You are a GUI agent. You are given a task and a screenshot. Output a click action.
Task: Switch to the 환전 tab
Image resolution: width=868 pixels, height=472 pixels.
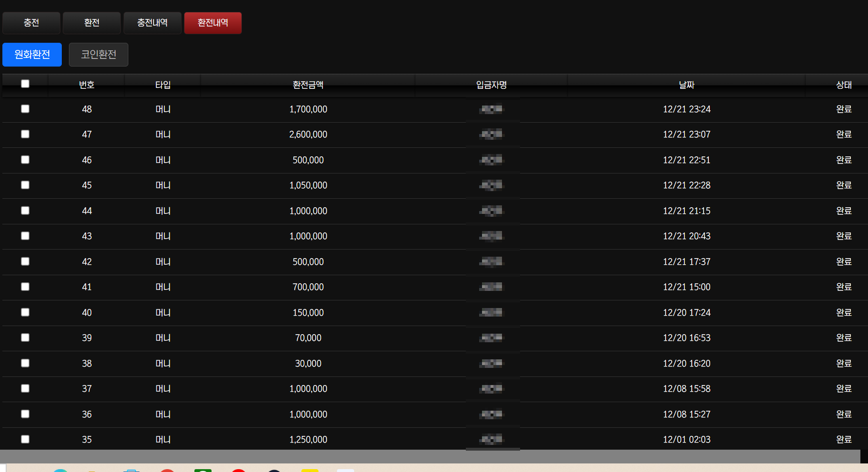point(92,23)
